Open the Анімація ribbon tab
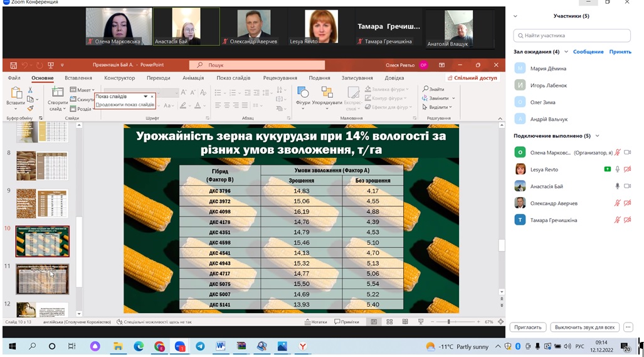644x357 pixels. pos(193,78)
